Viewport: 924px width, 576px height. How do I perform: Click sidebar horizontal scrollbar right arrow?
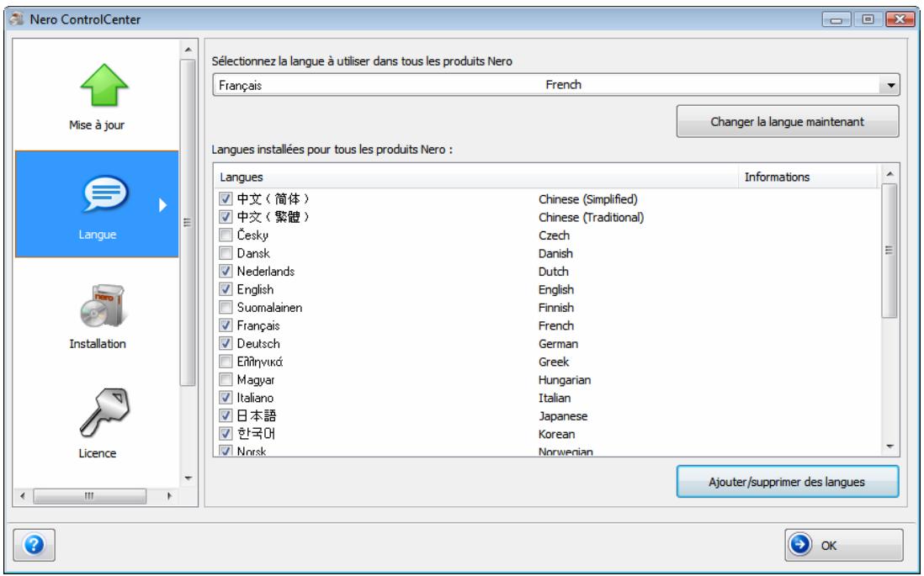(169, 496)
